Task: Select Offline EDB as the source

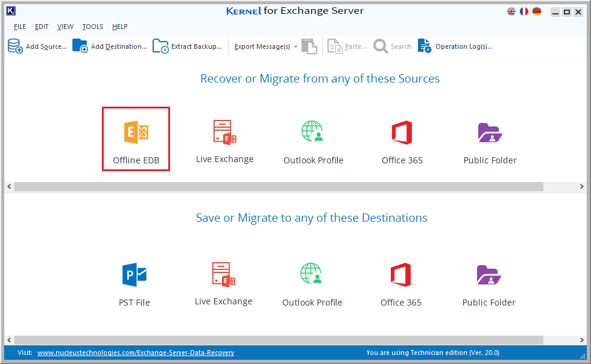Action: click(136, 139)
